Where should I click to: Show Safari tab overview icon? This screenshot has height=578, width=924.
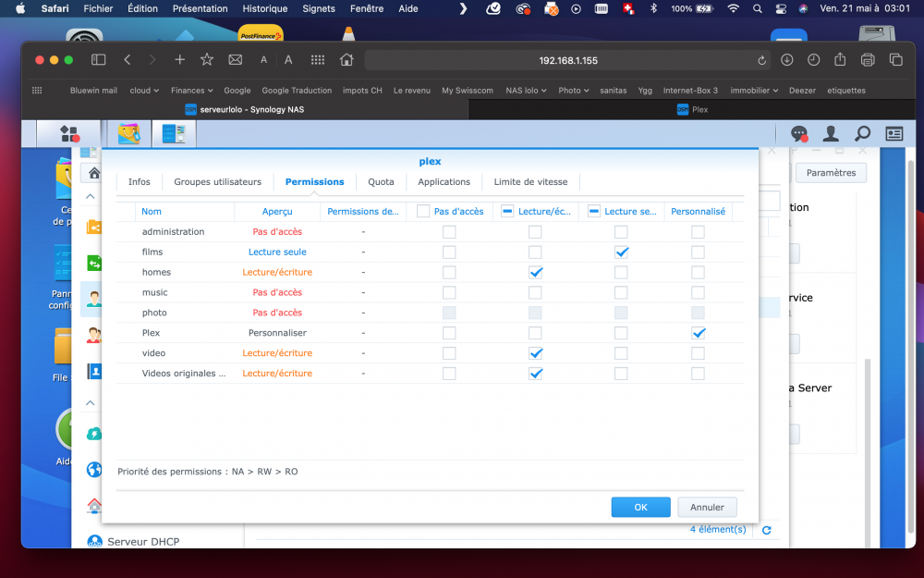pos(895,59)
